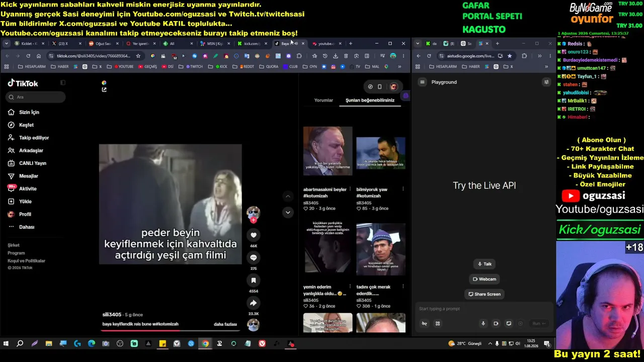Click the Webcam button

coord(485,279)
